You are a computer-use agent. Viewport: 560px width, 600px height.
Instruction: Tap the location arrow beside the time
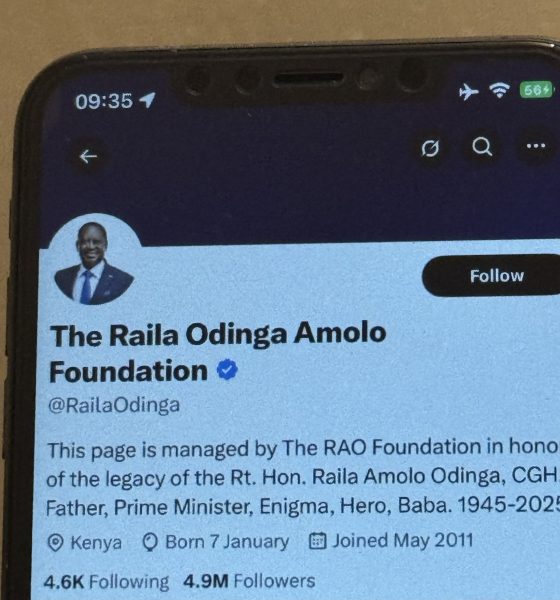[147, 100]
